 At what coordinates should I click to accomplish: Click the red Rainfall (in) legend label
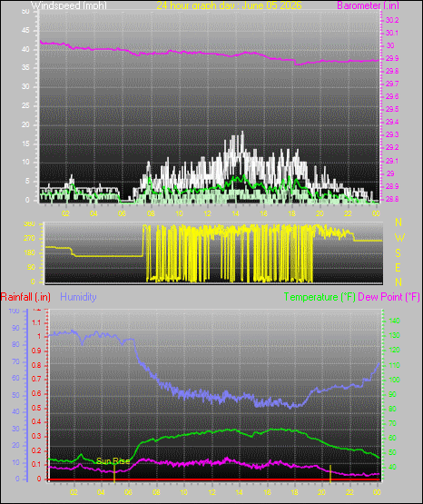click(x=25, y=297)
